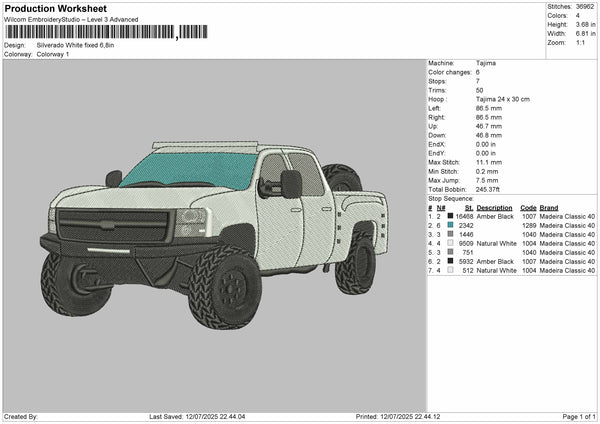This screenshot has width=600, height=424.
Task: Select the design name Silverado White fixed
Action: coord(77,45)
